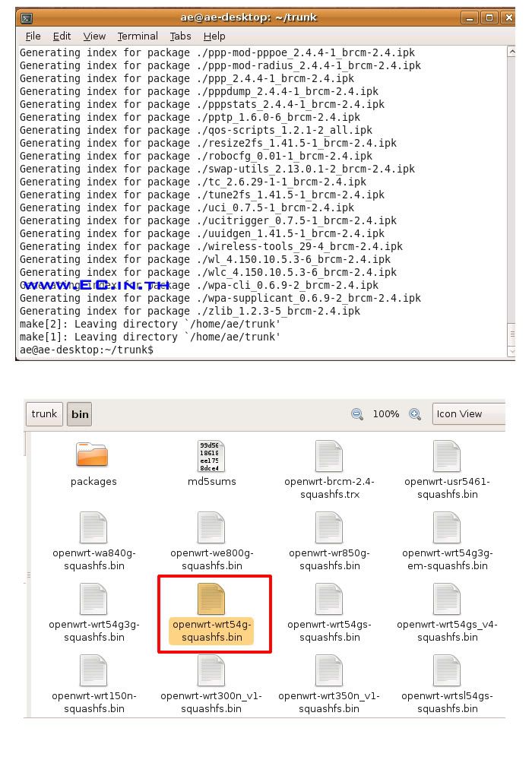
Task: Open the File menu in terminal
Action: (33, 36)
